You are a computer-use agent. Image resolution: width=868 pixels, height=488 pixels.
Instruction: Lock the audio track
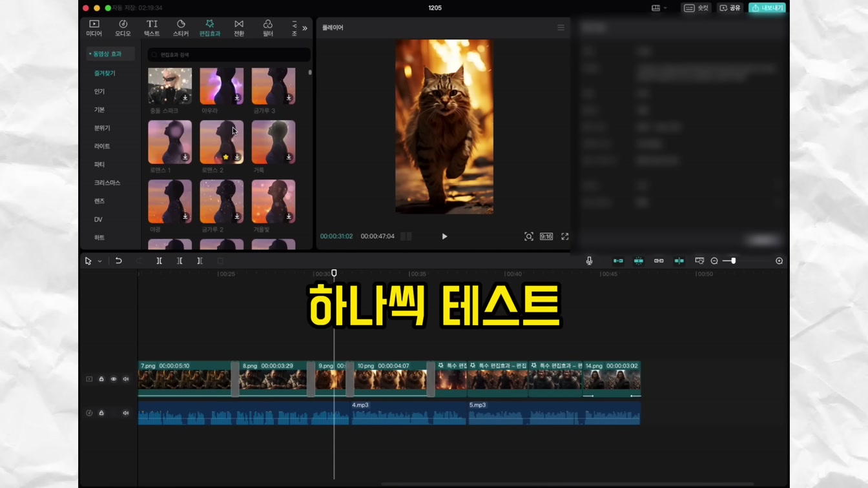(x=101, y=413)
